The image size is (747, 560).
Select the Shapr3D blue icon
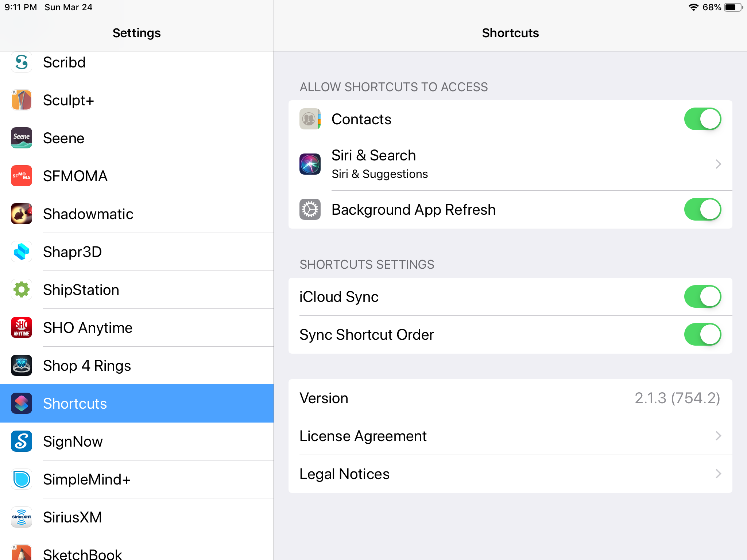tap(22, 252)
